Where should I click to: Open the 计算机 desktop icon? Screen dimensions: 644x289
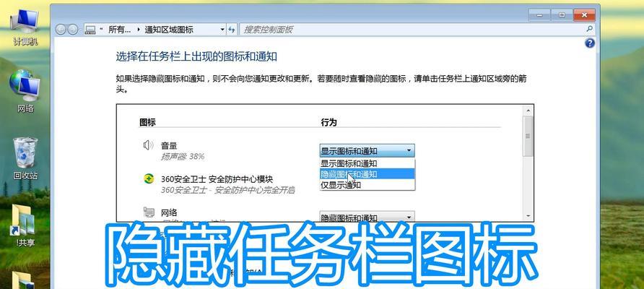coord(25,26)
